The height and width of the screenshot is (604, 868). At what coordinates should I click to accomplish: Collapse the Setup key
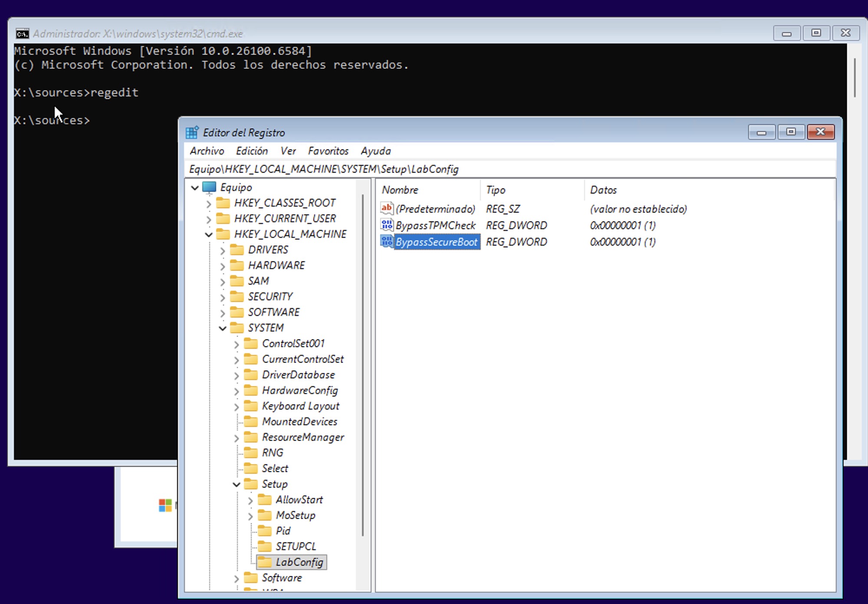237,484
